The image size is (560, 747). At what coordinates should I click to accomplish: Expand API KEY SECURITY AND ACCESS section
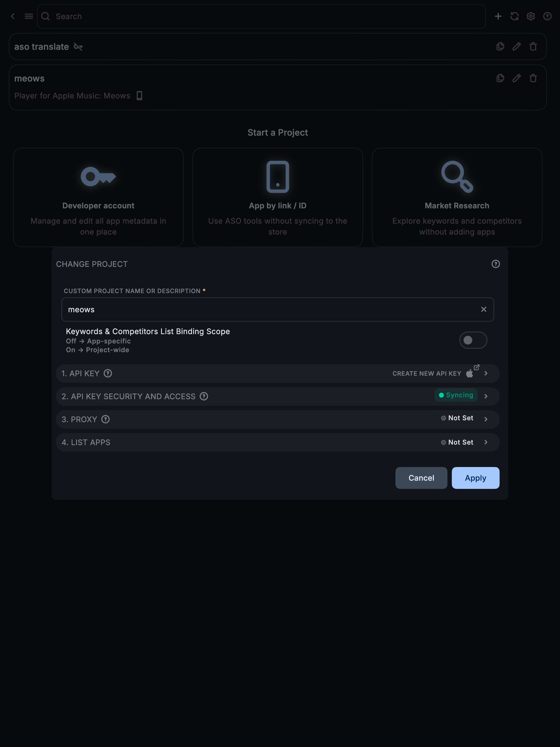(x=486, y=396)
